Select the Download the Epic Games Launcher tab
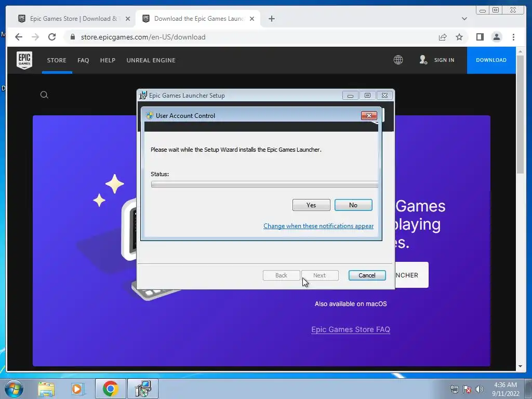The height and width of the screenshot is (399, 532). tap(198, 19)
